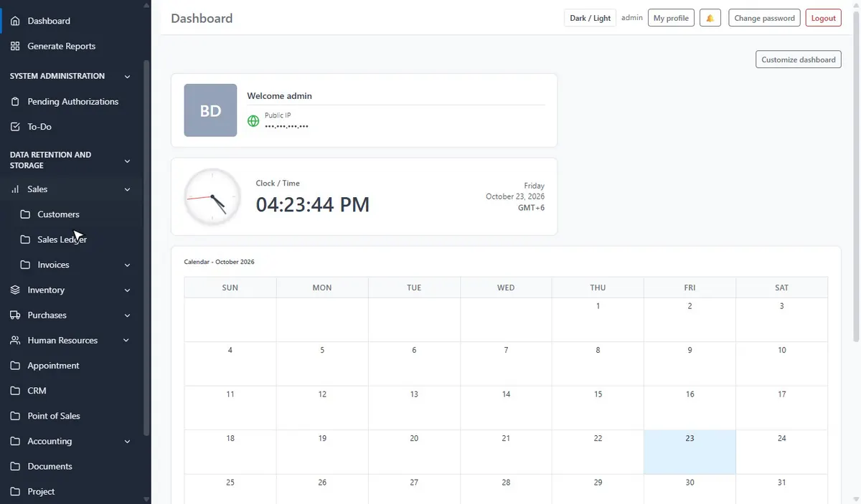The width and height of the screenshot is (861, 504).
Task: Click the Inventory layers icon
Action: pyautogui.click(x=15, y=290)
